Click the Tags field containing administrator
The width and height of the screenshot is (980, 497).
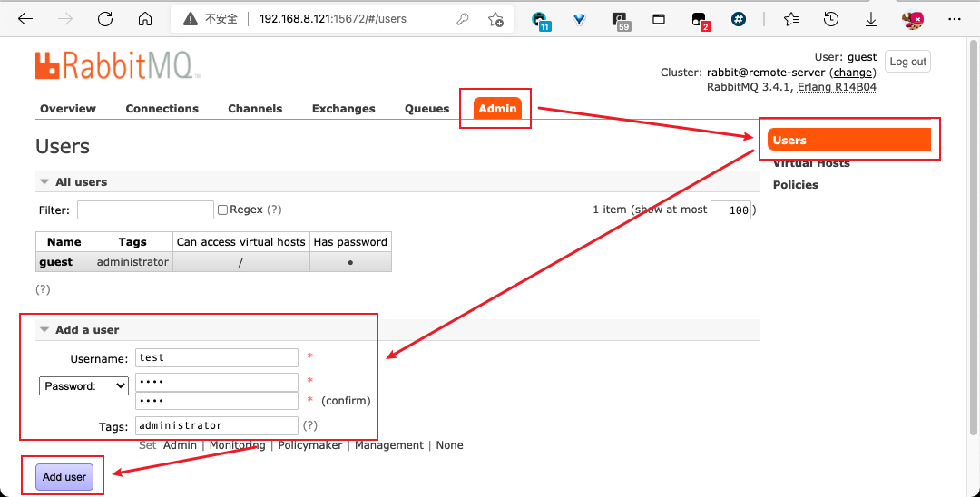click(217, 426)
